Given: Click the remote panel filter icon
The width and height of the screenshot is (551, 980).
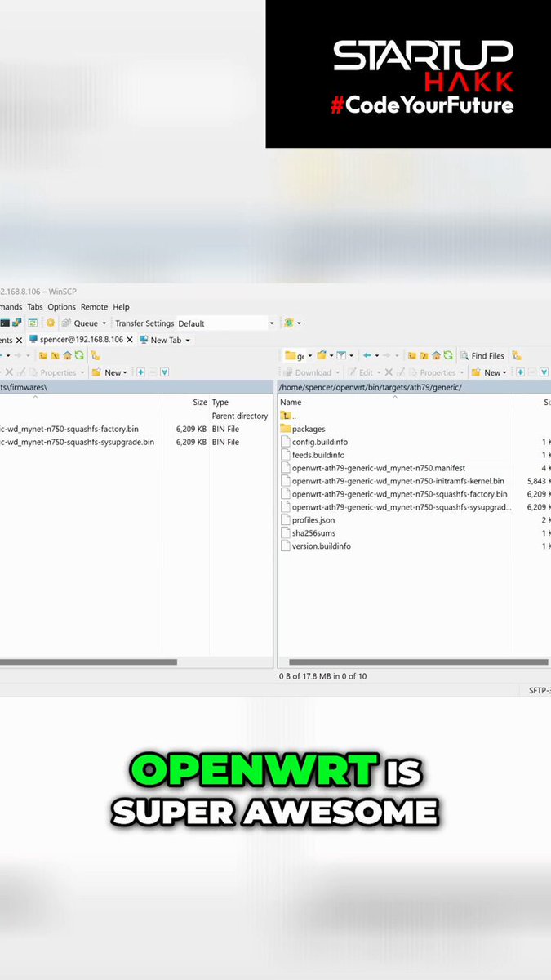Looking at the screenshot, I should 342,355.
